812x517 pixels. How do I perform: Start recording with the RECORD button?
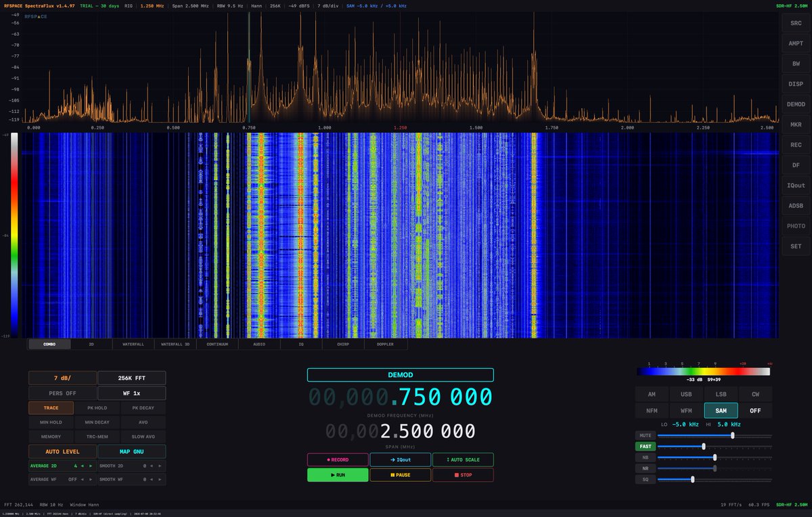point(338,459)
